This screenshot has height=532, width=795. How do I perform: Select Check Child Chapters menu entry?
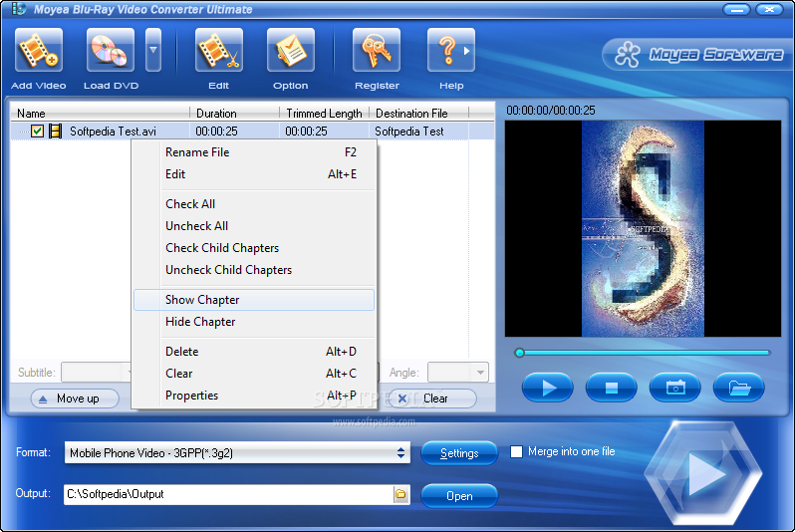[254, 247]
